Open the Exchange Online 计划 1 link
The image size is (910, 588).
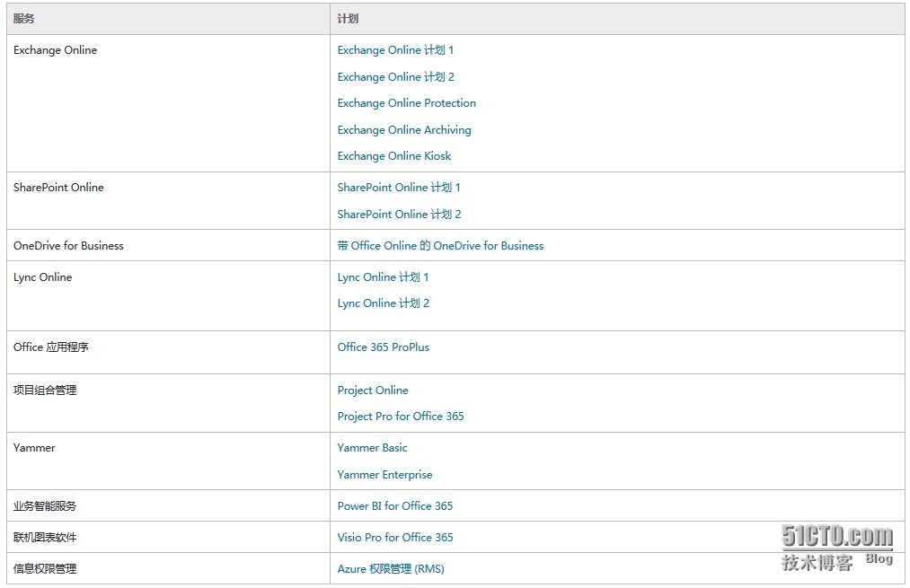pyautogui.click(x=395, y=50)
